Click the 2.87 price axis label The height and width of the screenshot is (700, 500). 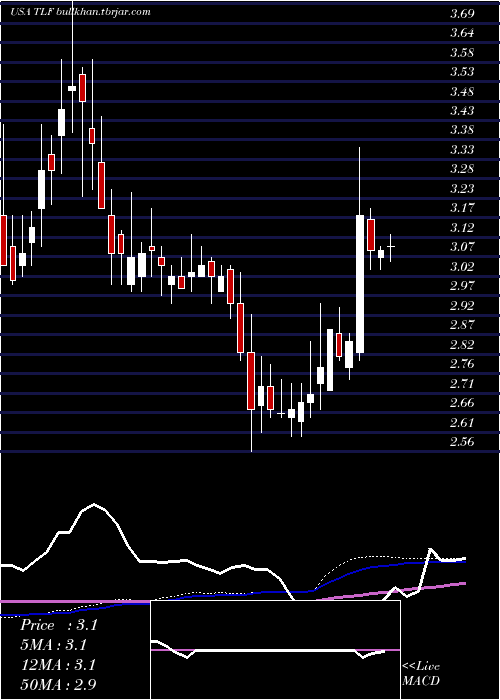coord(462,325)
